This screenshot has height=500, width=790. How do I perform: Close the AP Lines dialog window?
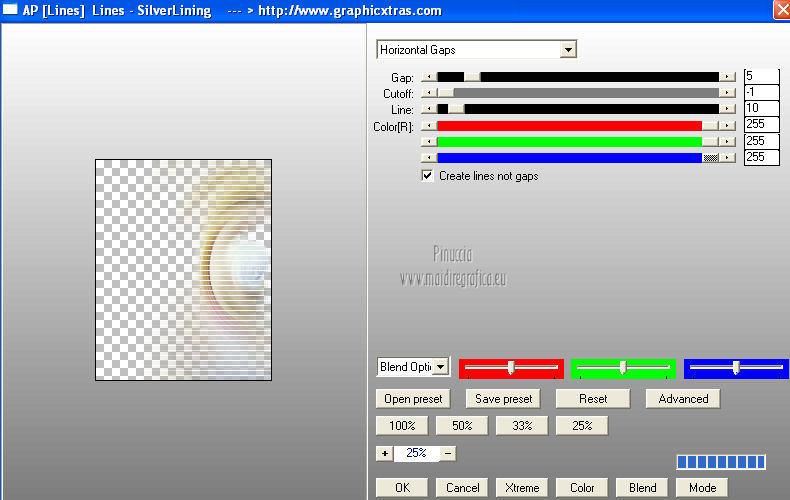(x=782, y=10)
